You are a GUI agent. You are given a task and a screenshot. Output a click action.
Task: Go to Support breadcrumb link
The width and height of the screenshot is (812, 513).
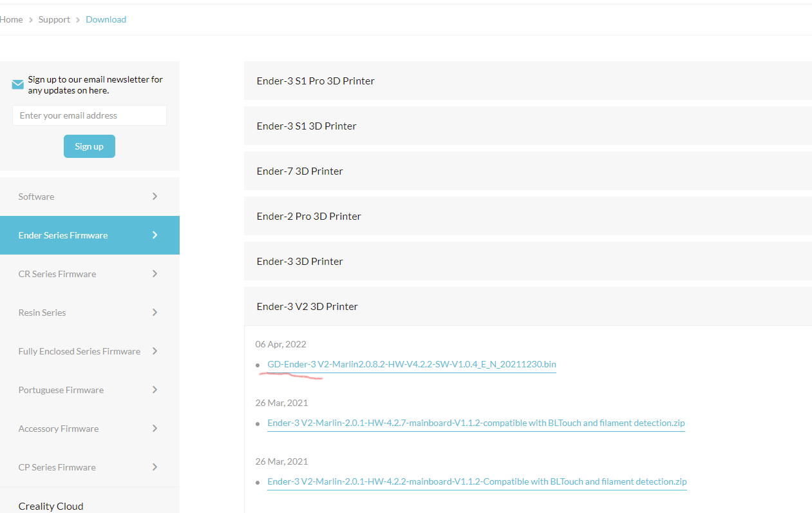(x=54, y=19)
